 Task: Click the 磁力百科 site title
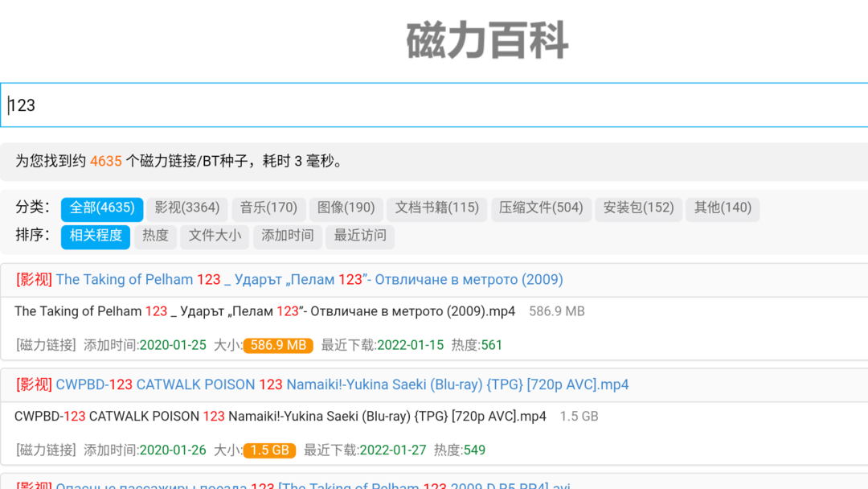[487, 40]
